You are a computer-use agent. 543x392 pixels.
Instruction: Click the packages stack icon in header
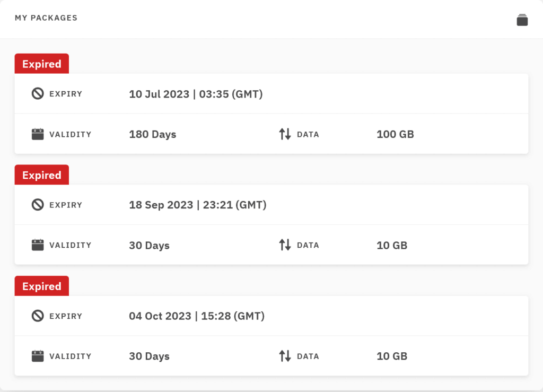pos(522,20)
